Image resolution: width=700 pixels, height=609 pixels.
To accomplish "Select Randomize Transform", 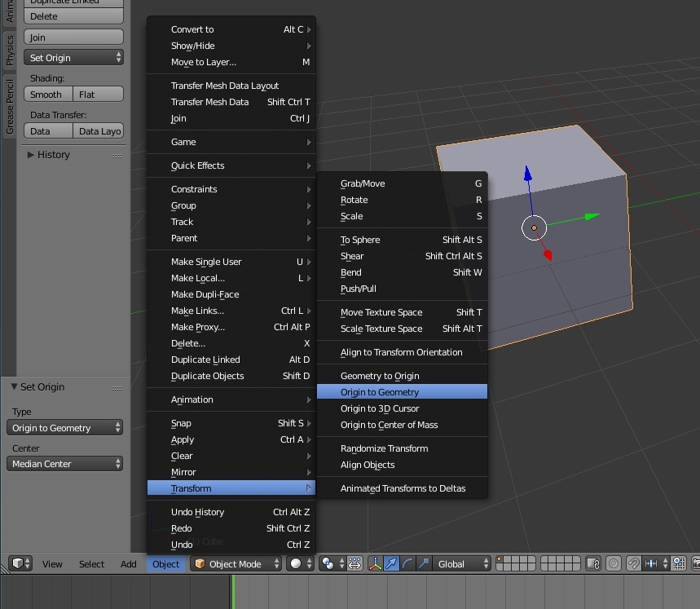I will [x=402, y=448].
